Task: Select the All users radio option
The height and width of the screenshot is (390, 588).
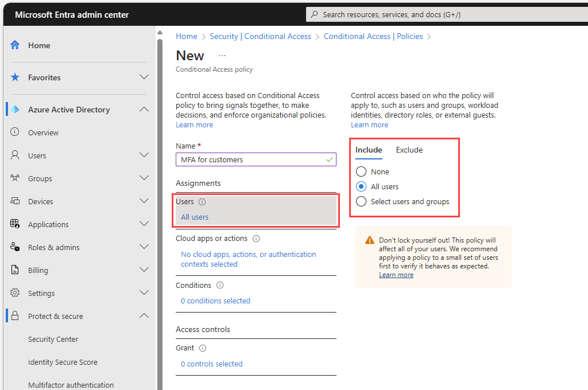Action: click(361, 186)
